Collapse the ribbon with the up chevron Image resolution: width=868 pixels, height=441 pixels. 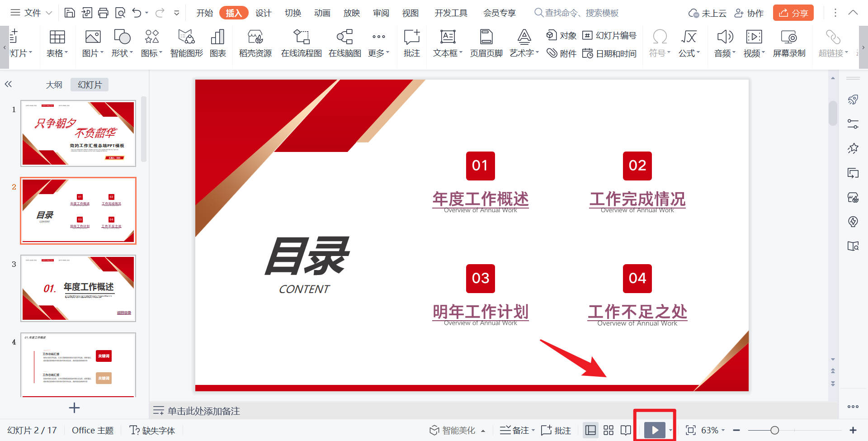pyautogui.click(x=853, y=13)
